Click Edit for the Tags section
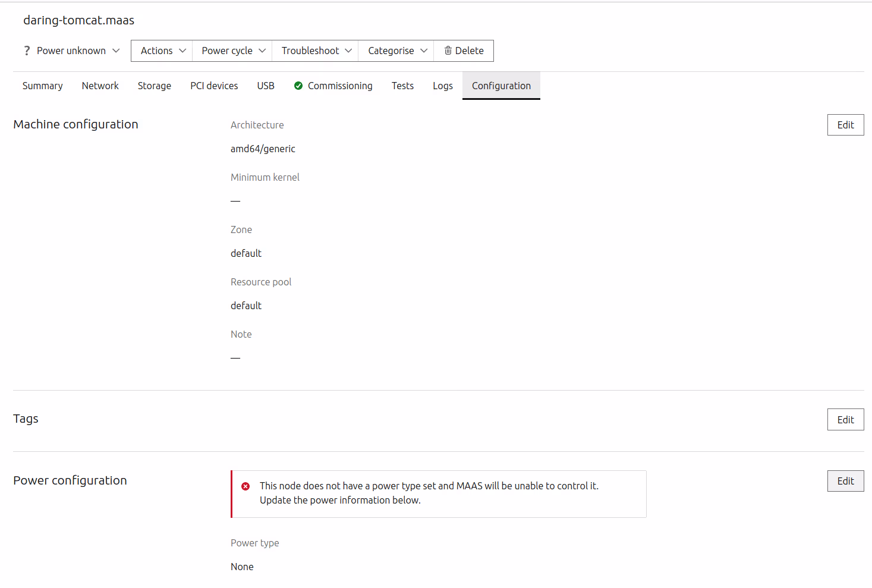 (x=845, y=420)
